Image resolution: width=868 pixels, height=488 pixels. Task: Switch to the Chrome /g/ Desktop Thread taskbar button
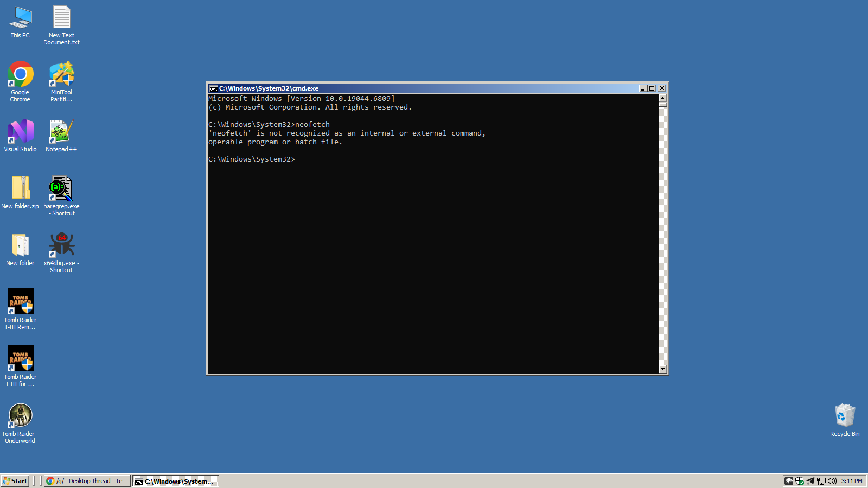(87, 481)
